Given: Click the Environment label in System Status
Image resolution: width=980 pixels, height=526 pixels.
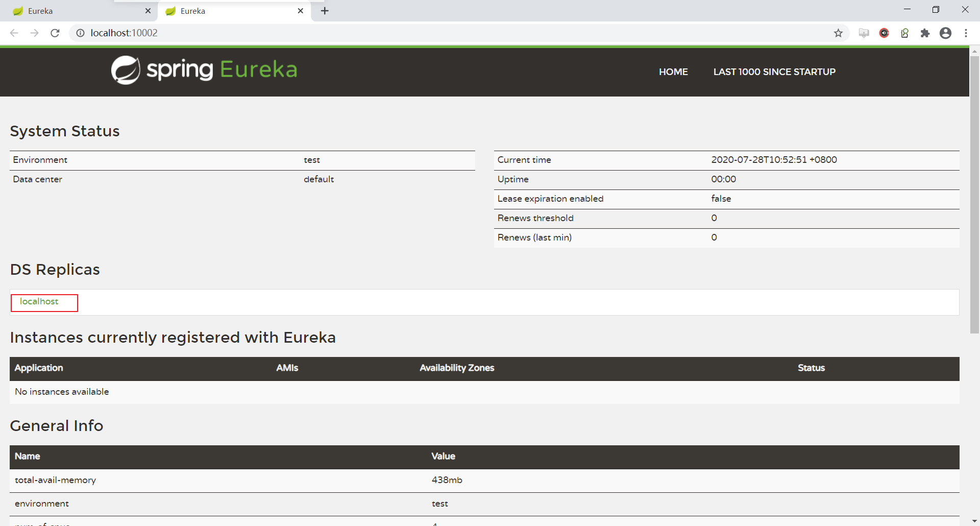Looking at the screenshot, I should pos(40,160).
